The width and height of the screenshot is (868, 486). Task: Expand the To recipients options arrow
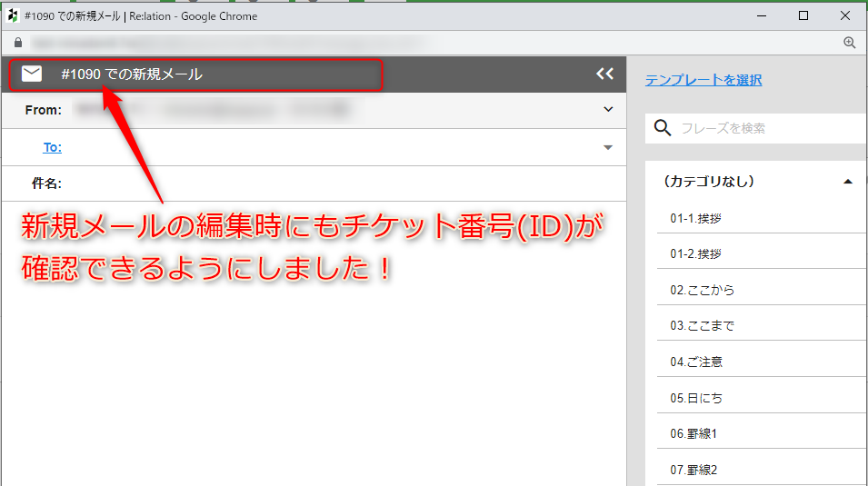coord(608,147)
